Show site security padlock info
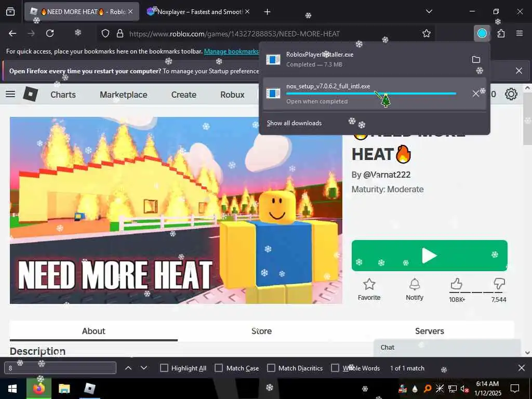This screenshot has height=399, width=532. pos(120,34)
